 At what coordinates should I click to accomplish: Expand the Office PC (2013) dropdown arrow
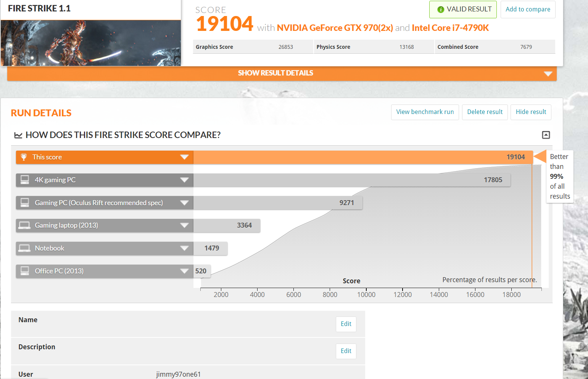tap(184, 271)
